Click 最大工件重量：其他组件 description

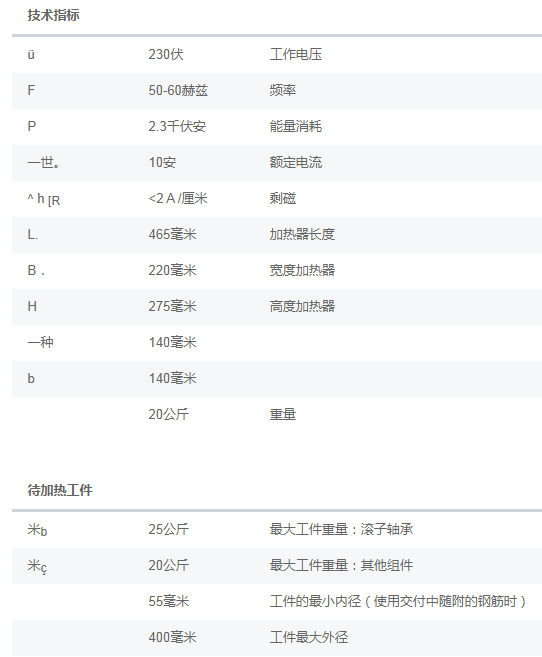(x=341, y=566)
